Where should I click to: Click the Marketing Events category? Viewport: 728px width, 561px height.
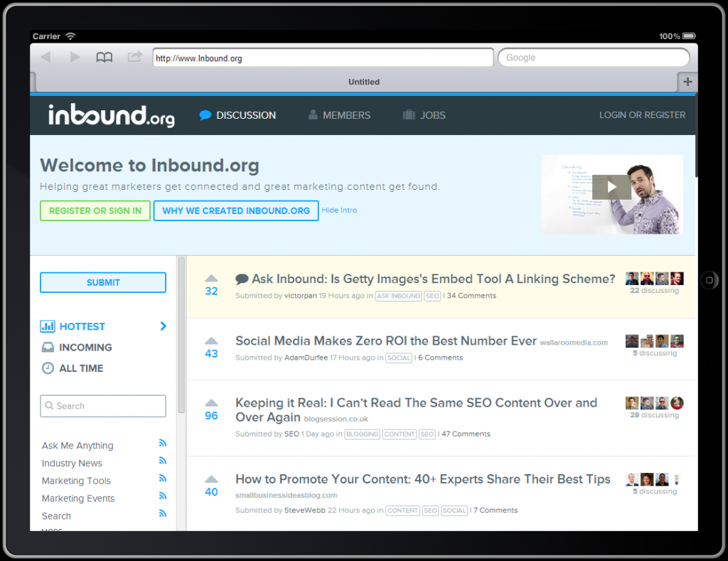click(x=78, y=498)
